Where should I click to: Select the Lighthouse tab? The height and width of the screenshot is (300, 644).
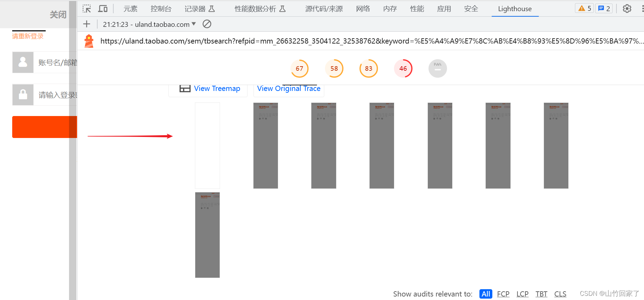515,9
